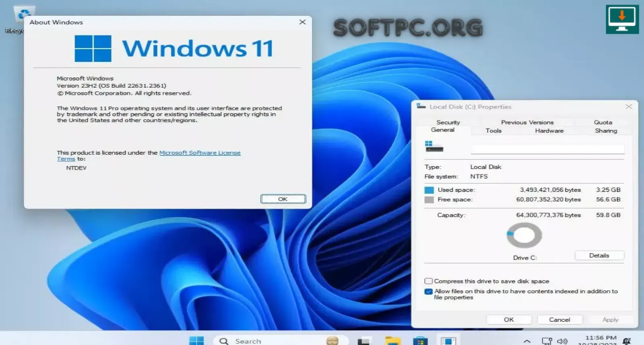
Task: Open the notification icon in system tray
Action: (x=627, y=341)
